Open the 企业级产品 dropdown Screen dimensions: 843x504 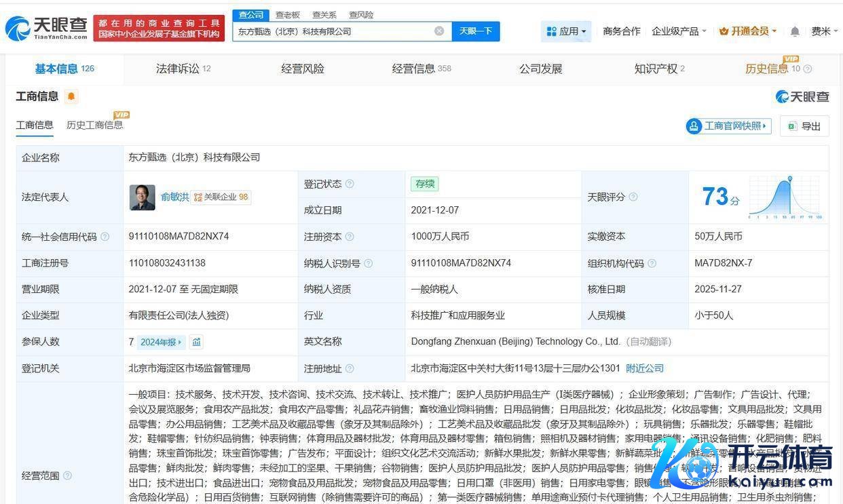679,31
